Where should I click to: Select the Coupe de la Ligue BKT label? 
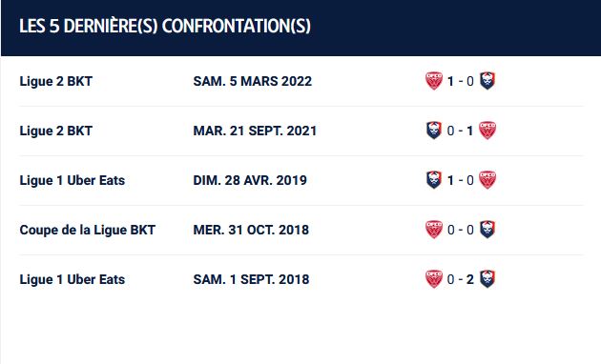88,230
